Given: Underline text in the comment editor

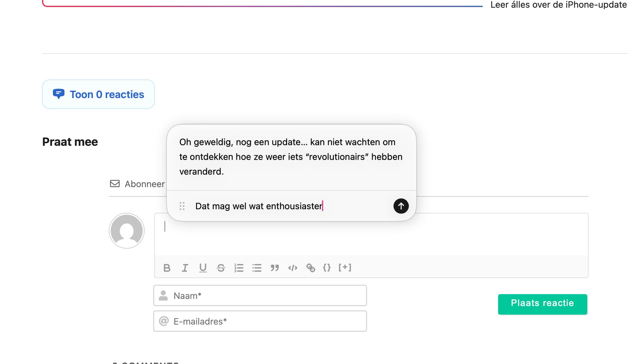Looking at the screenshot, I should pos(203,268).
